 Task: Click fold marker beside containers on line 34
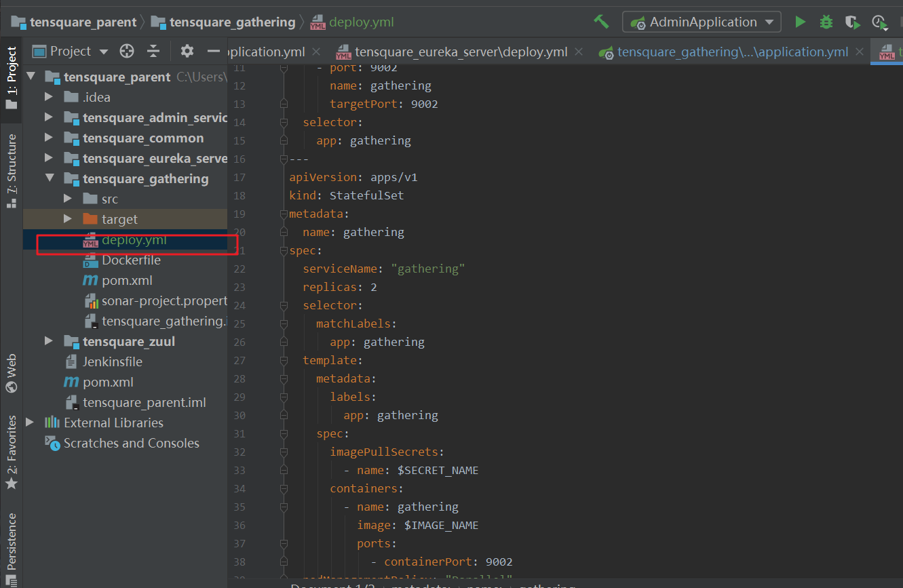click(284, 488)
